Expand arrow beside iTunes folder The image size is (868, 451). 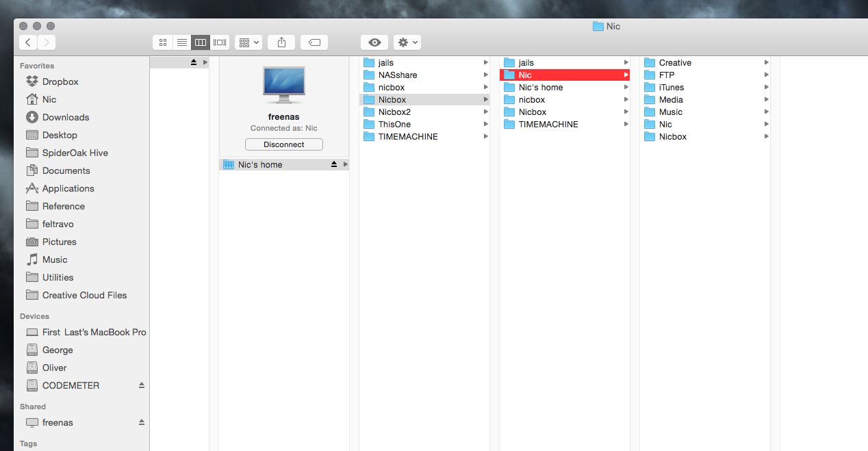(x=767, y=87)
